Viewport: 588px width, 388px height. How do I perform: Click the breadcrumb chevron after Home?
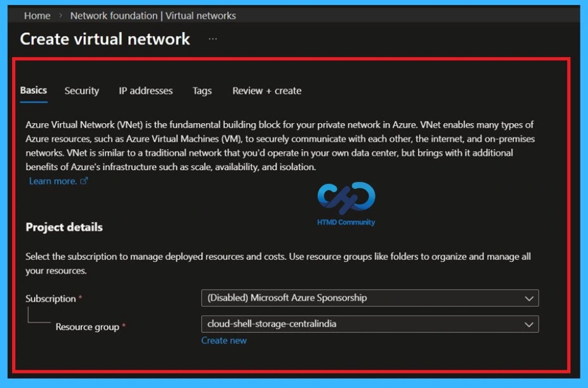(60, 15)
